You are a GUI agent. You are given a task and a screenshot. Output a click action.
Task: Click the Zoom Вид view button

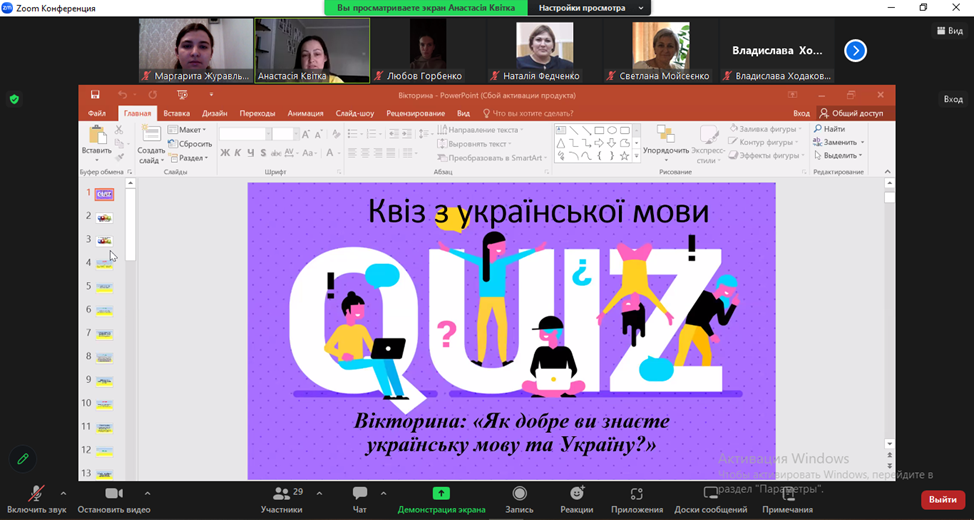[950, 30]
